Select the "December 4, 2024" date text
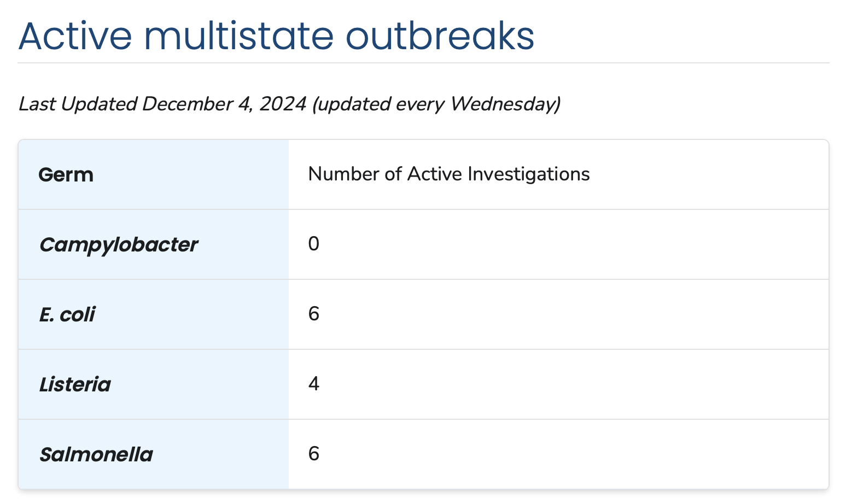Image resolution: width=852 pixels, height=504 pixels. pyautogui.click(x=224, y=104)
